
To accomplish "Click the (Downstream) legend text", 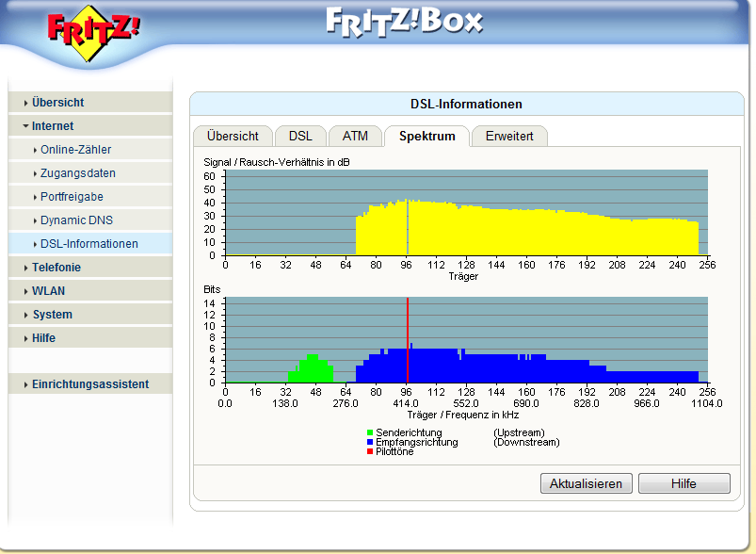I will [526, 442].
